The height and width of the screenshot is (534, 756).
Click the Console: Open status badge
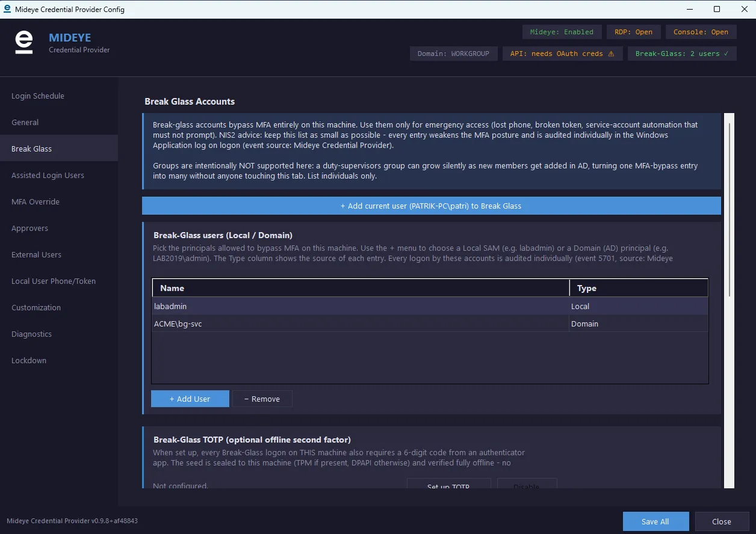[x=701, y=32]
